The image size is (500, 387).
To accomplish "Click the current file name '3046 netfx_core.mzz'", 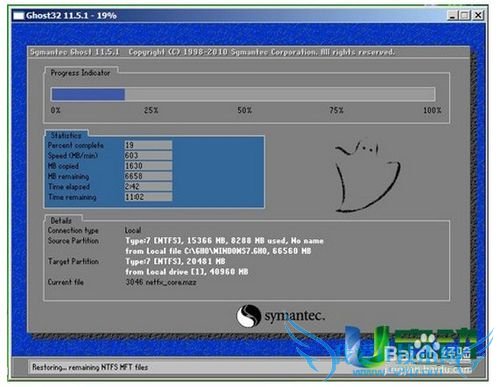I will pyautogui.click(x=161, y=282).
